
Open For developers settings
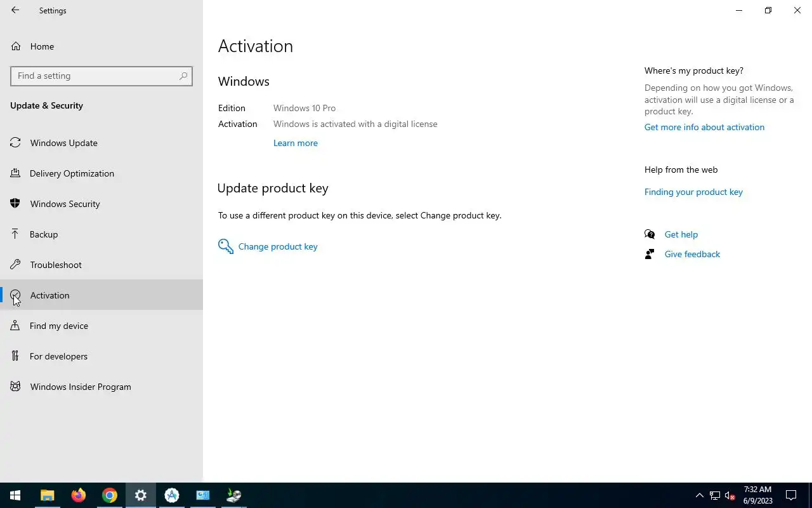pyautogui.click(x=101, y=356)
